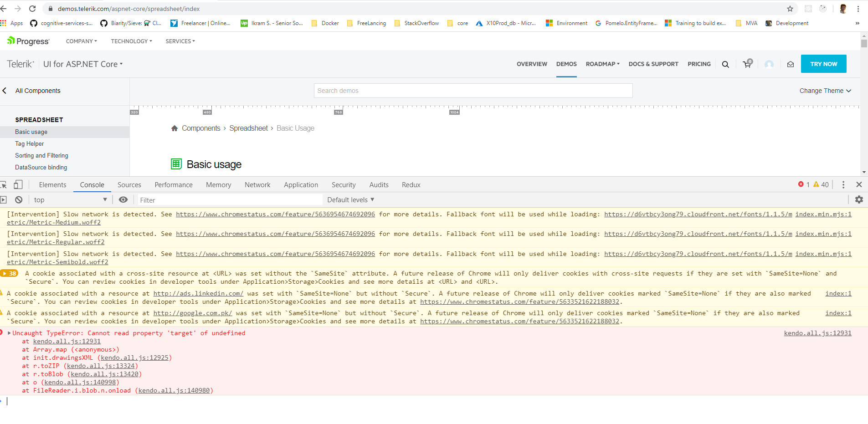This screenshot has height=424, width=868.
Task: Click the Spreadsheet breadcrumb link
Action: pyautogui.click(x=248, y=128)
